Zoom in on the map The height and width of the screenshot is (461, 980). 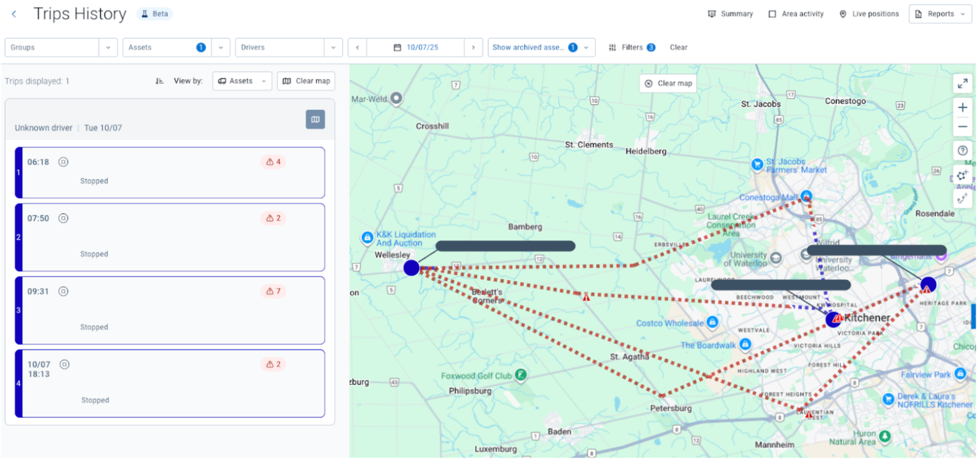pyautogui.click(x=962, y=107)
